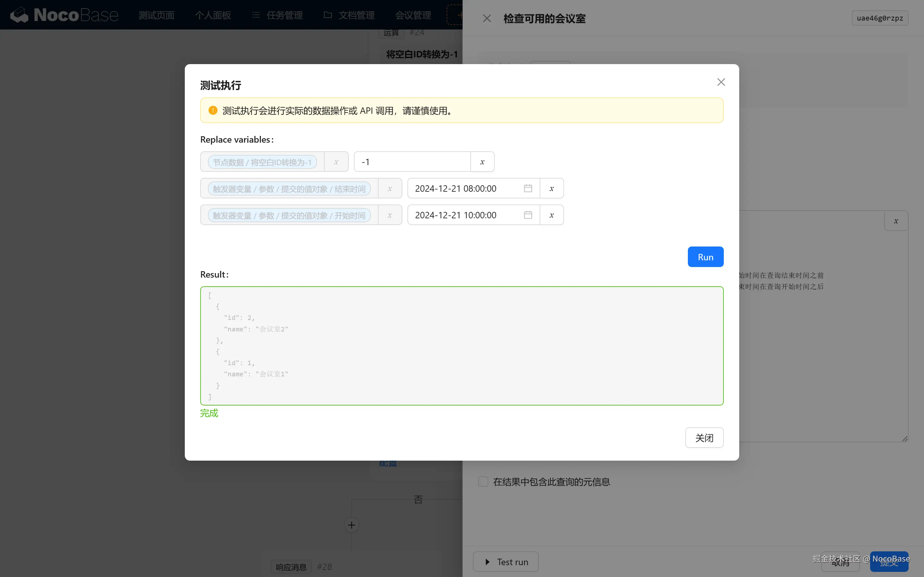This screenshot has height=577, width=924.
Task: Click x icon next to 开始时间 variable tag
Action: (389, 215)
